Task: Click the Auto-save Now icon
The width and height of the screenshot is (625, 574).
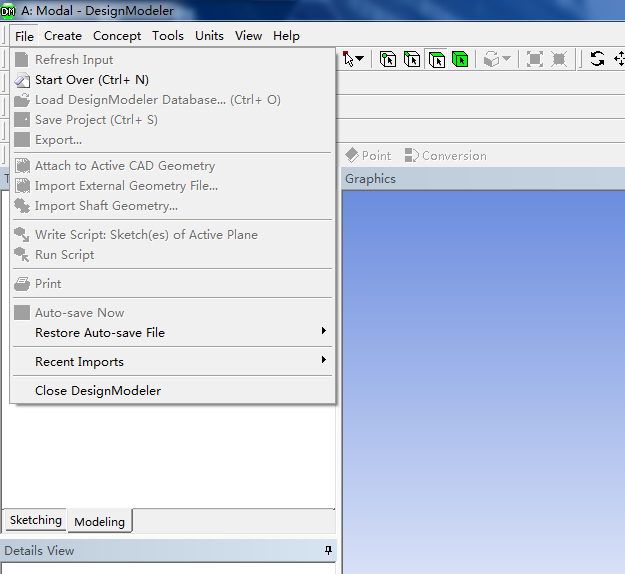Action: point(22,313)
